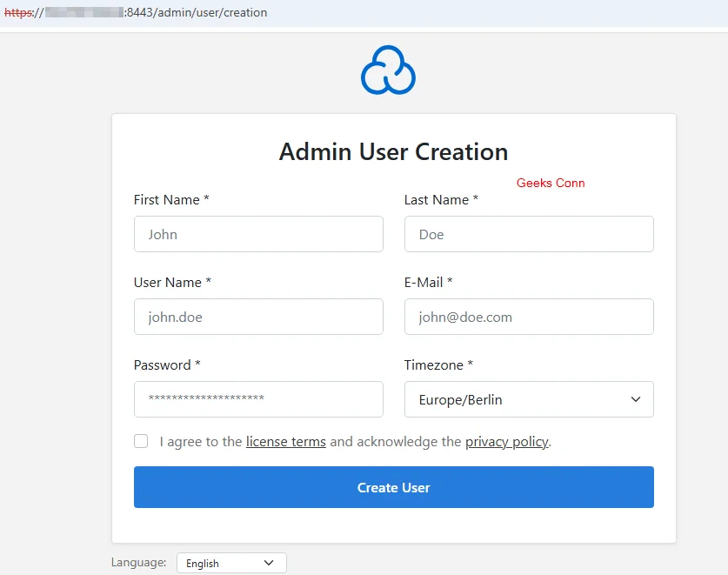Viewport: 728px width, 575px height.
Task: Click the Admin User Creation heading
Action: [392, 151]
